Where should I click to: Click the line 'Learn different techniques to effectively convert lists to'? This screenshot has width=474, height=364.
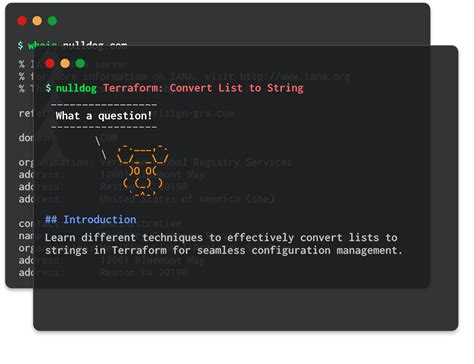(221, 238)
